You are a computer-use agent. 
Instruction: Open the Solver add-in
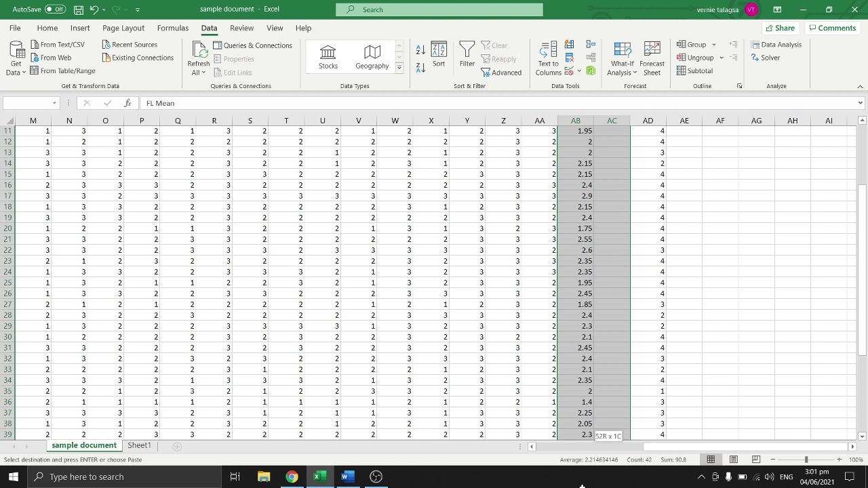tap(766, 58)
